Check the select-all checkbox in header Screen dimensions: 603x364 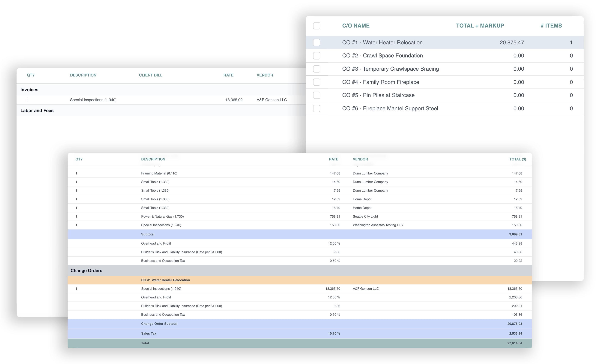click(x=317, y=26)
